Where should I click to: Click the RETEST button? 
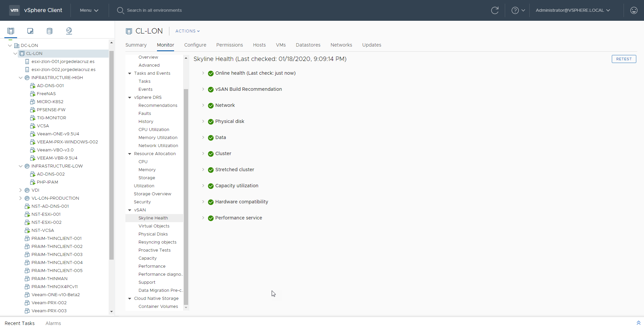pos(624,59)
